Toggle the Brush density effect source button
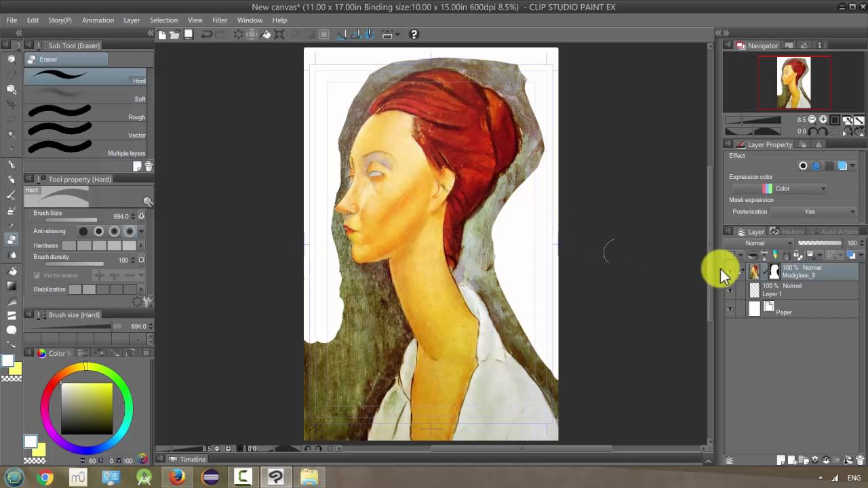This screenshot has height=488, width=868. (x=141, y=260)
